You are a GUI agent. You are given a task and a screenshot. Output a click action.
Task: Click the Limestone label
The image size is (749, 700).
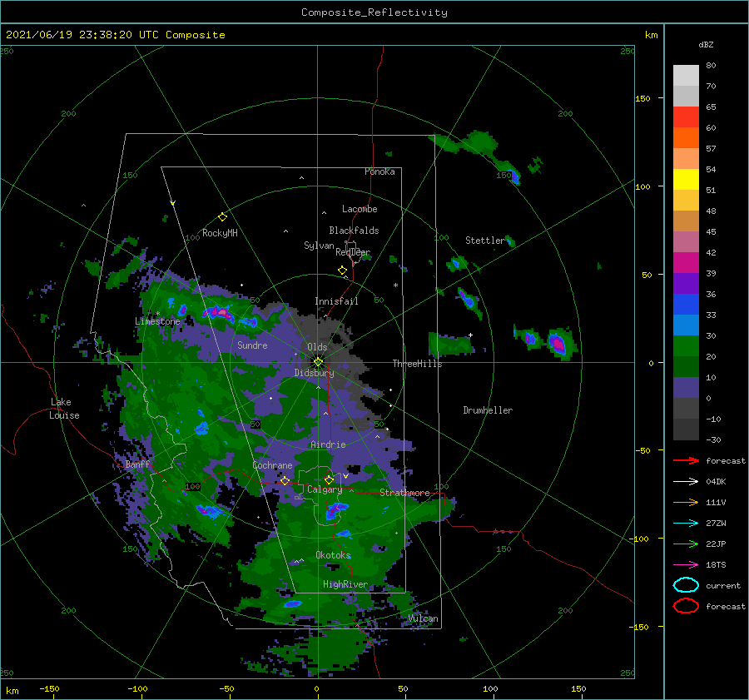point(157,321)
